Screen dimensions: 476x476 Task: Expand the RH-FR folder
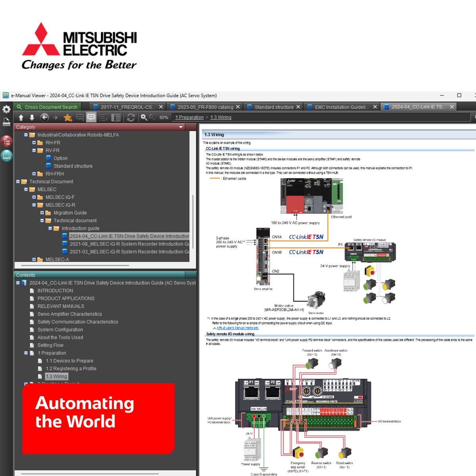tap(34, 143)
